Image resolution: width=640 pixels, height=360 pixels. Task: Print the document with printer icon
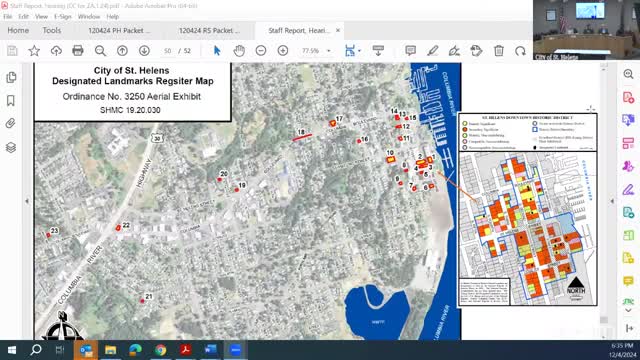[x=78, y=51]
